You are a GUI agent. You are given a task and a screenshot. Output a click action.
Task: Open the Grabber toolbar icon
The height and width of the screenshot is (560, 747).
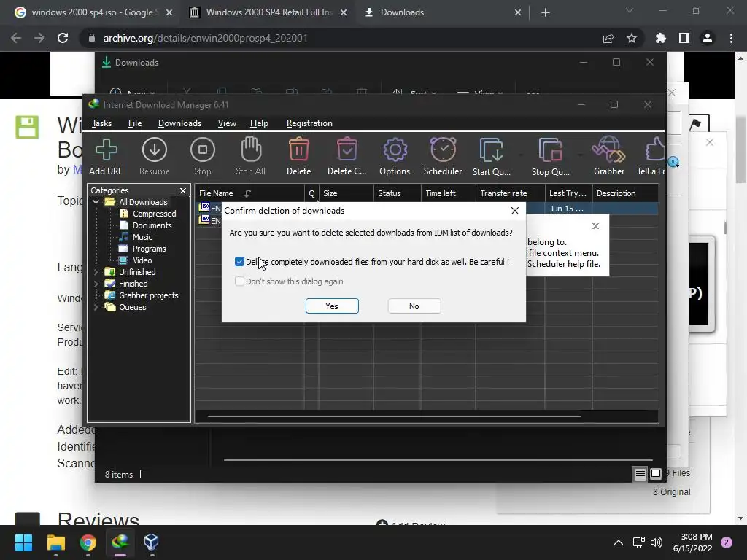coord(609,156)
